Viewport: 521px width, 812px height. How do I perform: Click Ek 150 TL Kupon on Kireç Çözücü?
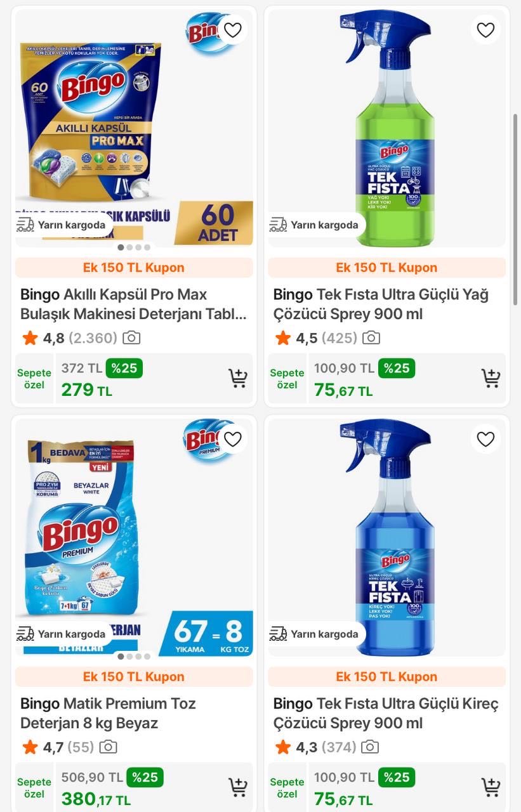pyautogui.click(x=386, y=677)
